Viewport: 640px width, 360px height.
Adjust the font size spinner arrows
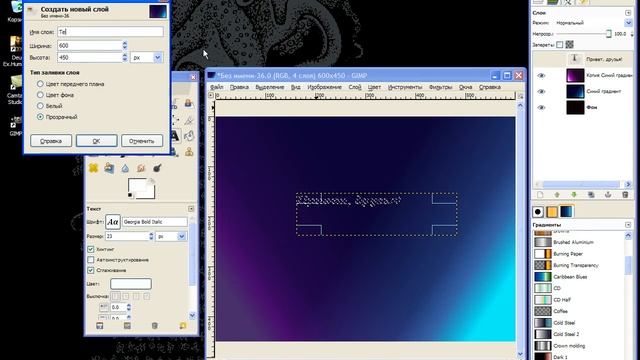pos(151,236)
